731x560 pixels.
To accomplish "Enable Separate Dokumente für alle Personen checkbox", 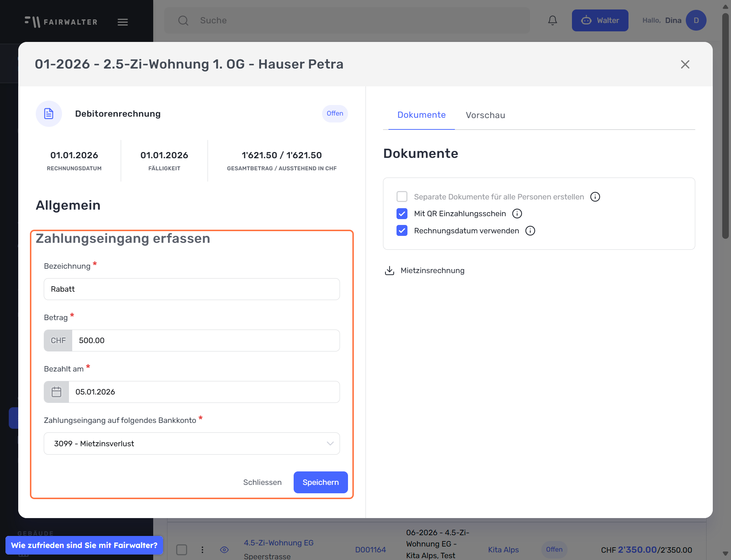I will click(x=402, y=197).
